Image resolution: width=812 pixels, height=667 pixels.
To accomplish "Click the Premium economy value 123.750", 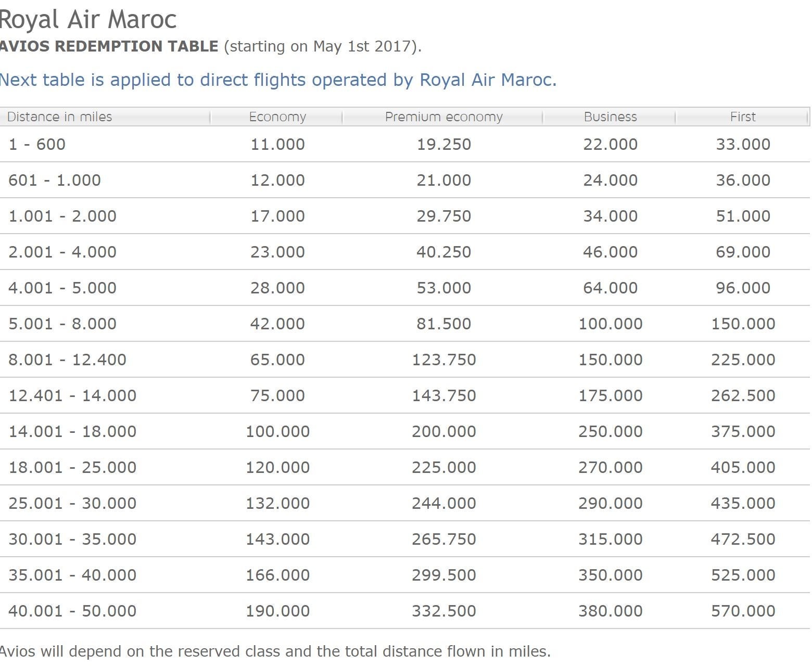I will click(443, 360).
